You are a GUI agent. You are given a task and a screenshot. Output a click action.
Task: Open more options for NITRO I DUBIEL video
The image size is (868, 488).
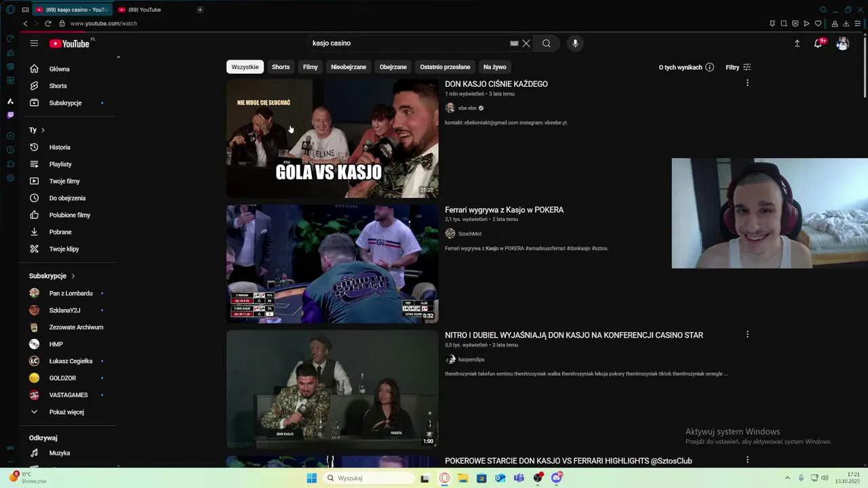coord(747,334)
